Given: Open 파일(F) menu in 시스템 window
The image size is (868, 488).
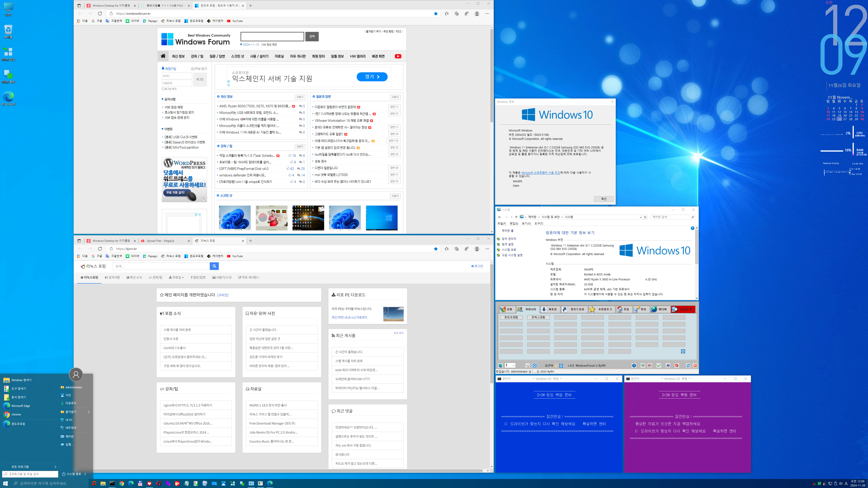Looking at the screenshot, I should click(x=502, y=224).
